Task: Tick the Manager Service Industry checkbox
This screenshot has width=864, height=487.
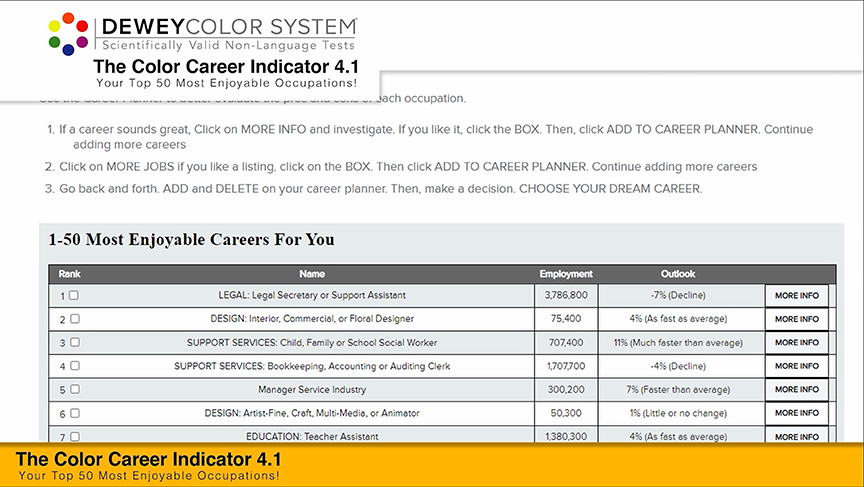Action: click(75, 389)
